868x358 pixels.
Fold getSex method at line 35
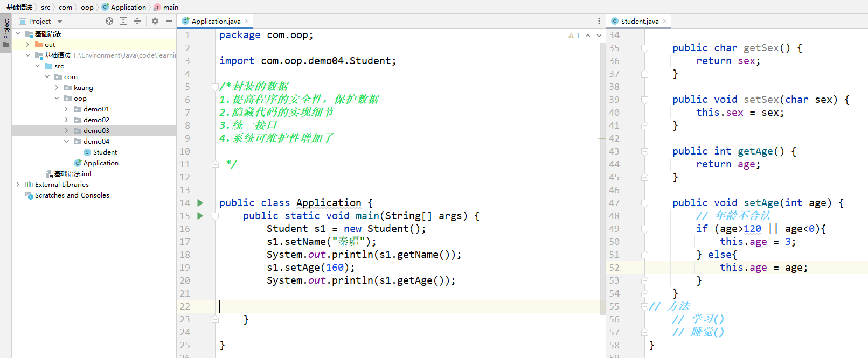tap(644, 48)
